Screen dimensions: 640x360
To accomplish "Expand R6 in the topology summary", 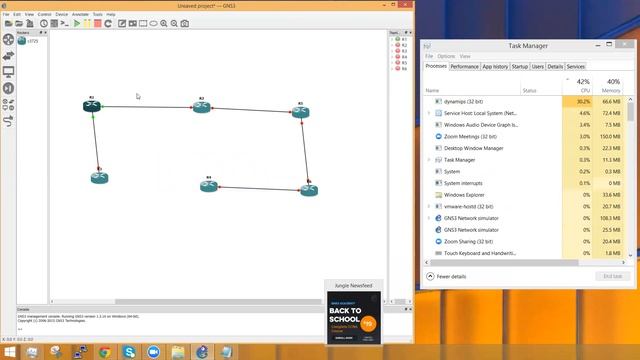I will [x=392, y=69].
